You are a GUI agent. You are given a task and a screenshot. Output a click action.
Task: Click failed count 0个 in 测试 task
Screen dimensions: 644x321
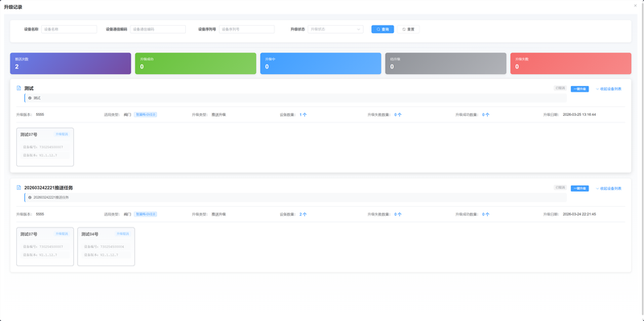click(x=398, y=115)
